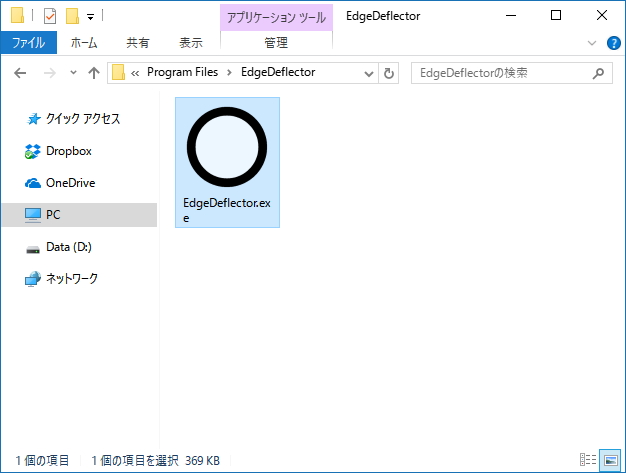The image size is (626, 473).
Task: Open the folder icon in title bar
Action: pyautogui.click(x=17, y=15)
